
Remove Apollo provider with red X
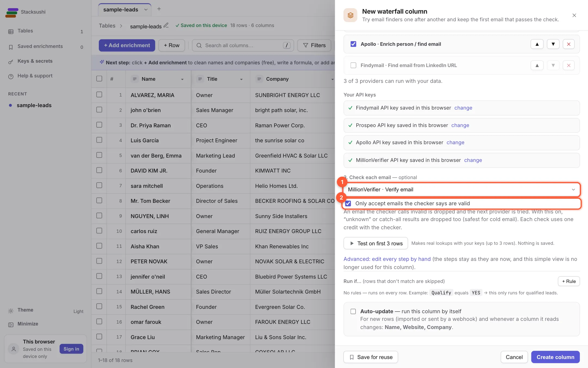(569, 44)
